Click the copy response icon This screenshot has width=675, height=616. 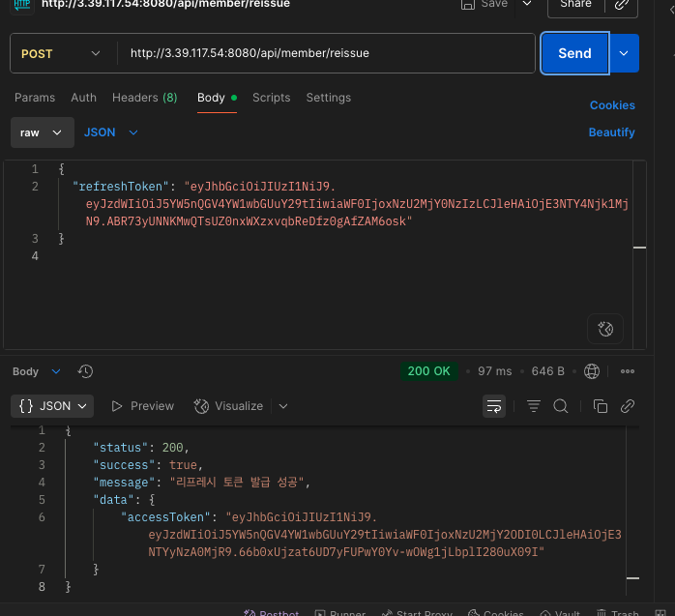[601, 406]
